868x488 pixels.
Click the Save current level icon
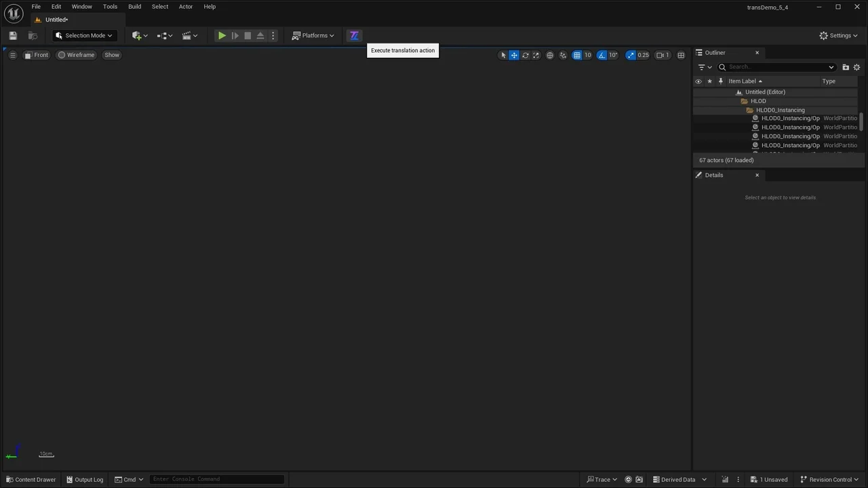[12, 35]
